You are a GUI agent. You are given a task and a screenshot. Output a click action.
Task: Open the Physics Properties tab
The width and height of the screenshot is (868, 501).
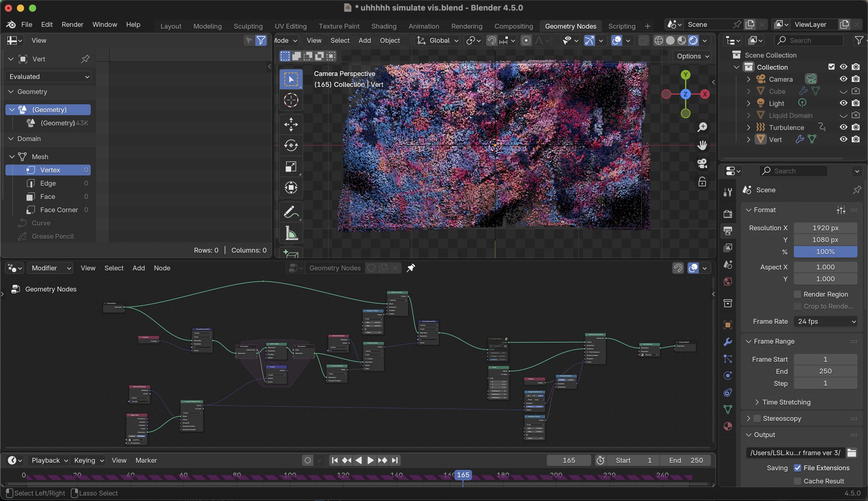[727, 376]
